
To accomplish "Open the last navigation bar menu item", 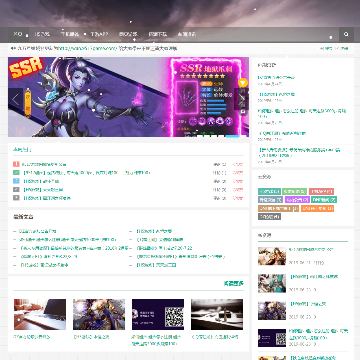I will coord(187,34).
